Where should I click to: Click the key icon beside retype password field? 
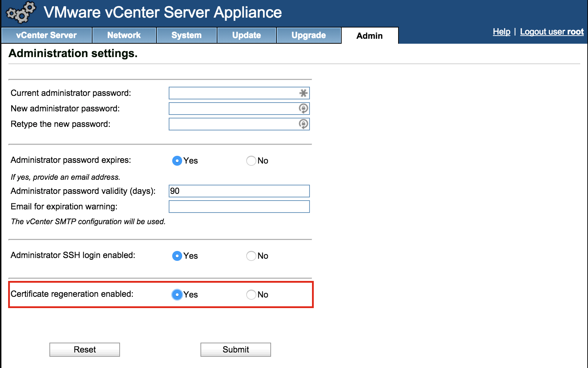tap(303, 124)
